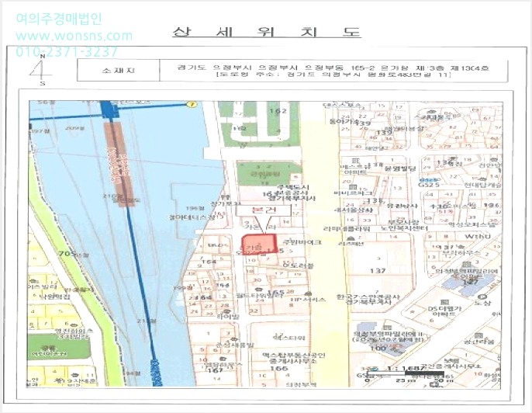
Task: Click the brown railway station platform
Action: pyautogui.click(x=119, y=164)
